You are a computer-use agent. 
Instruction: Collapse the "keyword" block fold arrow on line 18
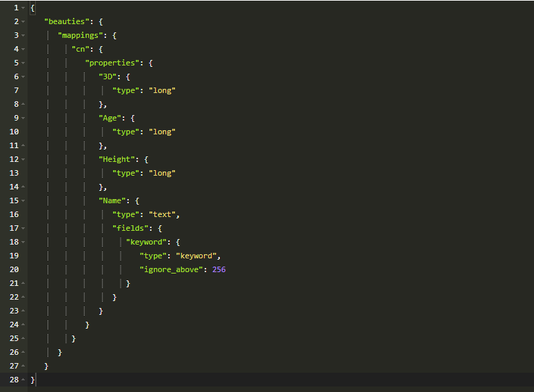[x=23, y=242]
